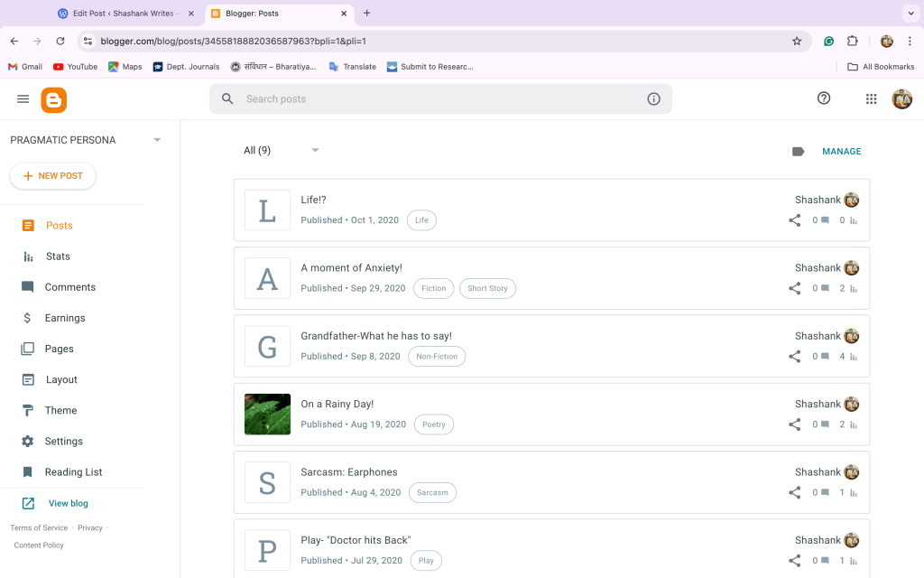This screenshot has width=924, height=578.
Task: Expand the Pragmatic Persona blog selector
Action: [x=157, y=140]
